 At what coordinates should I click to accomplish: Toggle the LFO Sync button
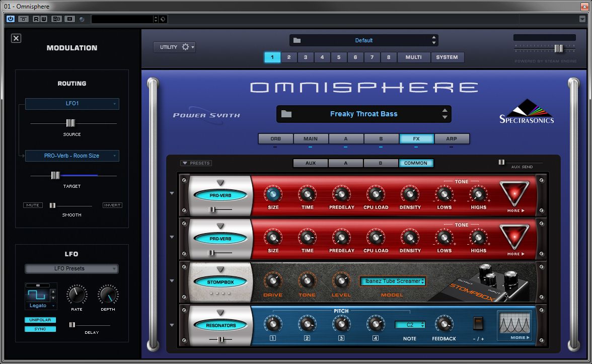click(40, 329)
